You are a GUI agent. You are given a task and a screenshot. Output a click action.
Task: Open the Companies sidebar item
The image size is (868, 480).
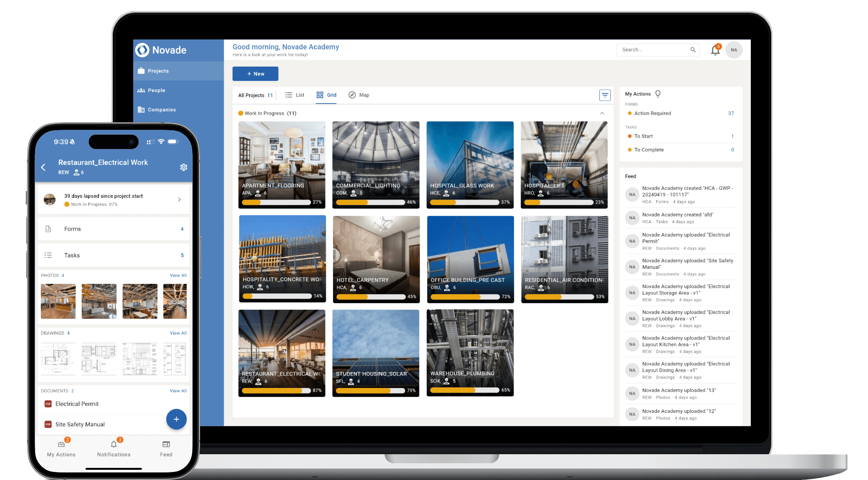tap(178, 110)
